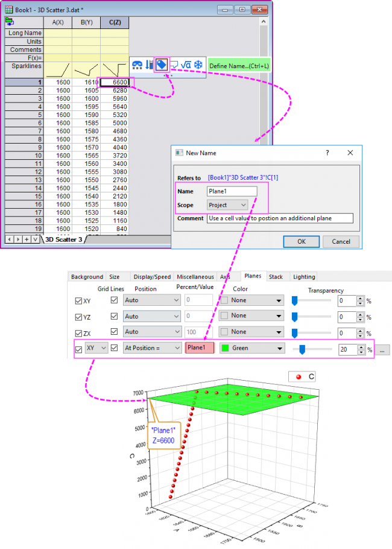Open the Position dropdown for the XY plane

[151, 300]
